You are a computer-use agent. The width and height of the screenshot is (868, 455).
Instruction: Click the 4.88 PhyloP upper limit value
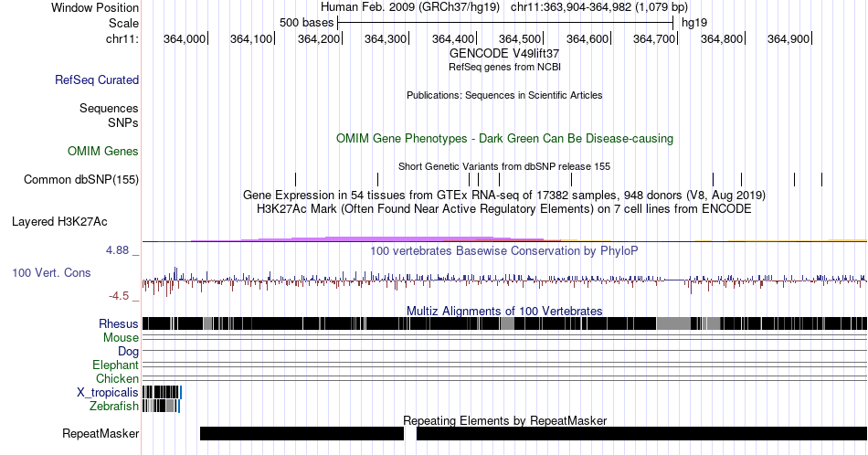[x=118, y=250]
